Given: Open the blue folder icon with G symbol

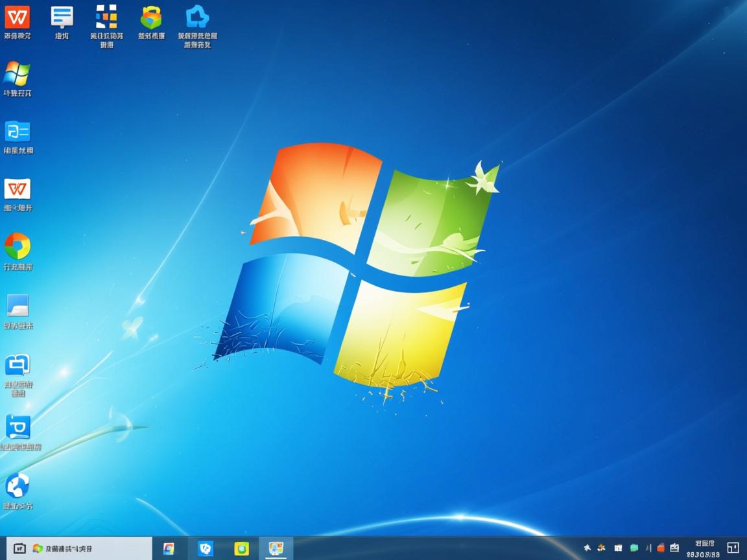Looking at the screenshot, I should [18, 132].
